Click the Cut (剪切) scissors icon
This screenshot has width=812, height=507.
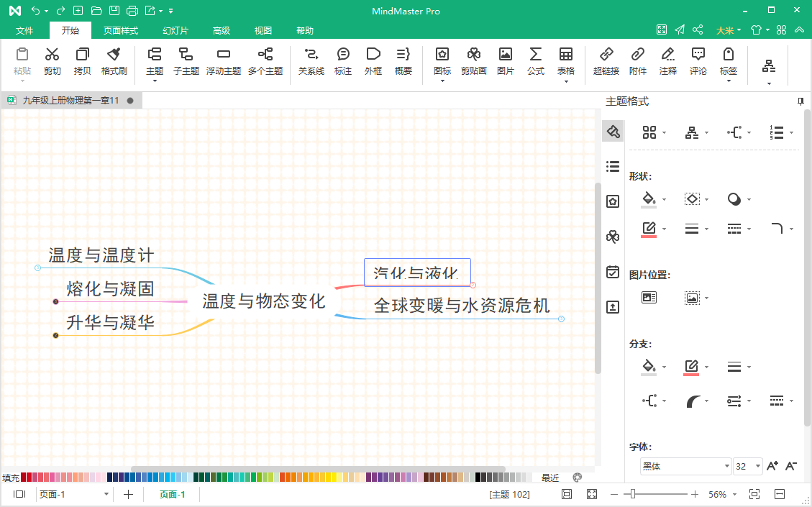coord(52,55)
